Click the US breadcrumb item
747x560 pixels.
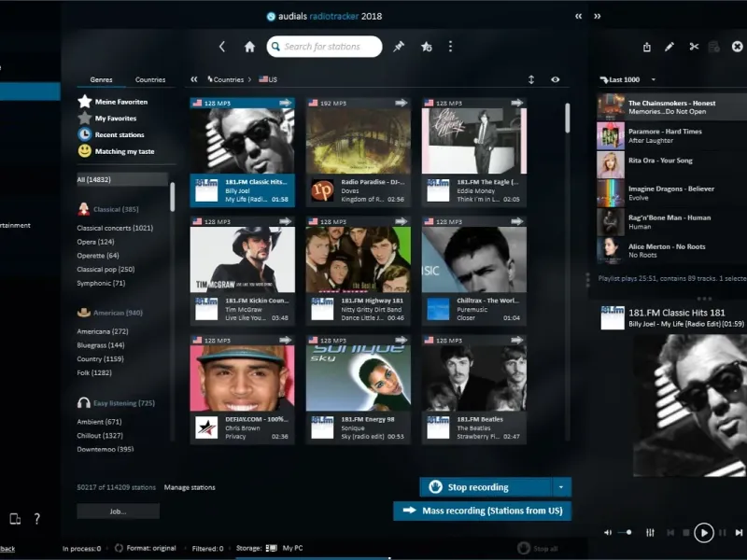coord(268,79)
